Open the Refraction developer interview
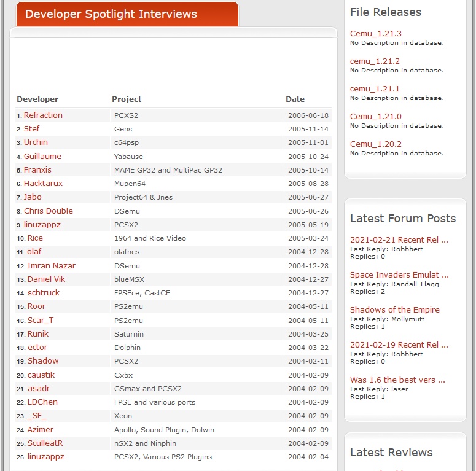 pyautogui.click(x=43, y=115)
